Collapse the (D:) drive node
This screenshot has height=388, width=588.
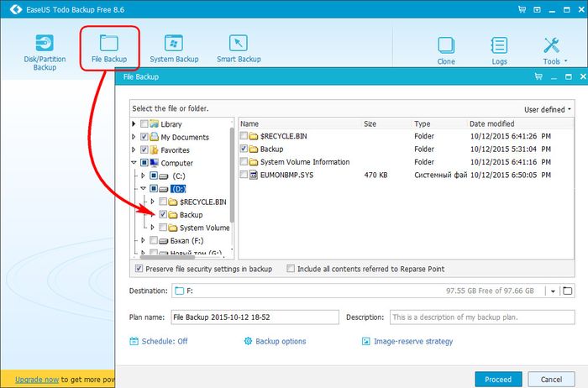tap(143, 189)
